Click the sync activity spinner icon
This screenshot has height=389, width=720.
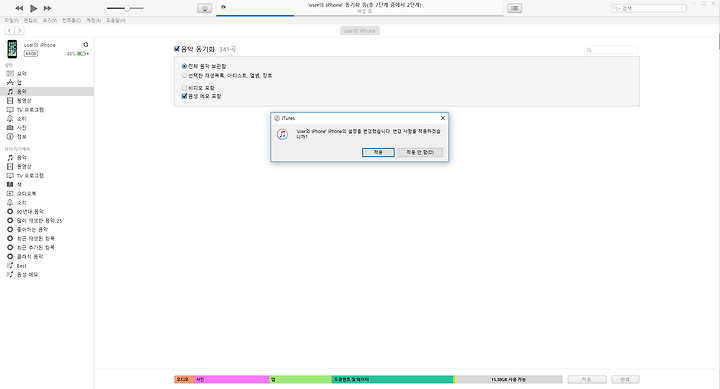(223, 7)
